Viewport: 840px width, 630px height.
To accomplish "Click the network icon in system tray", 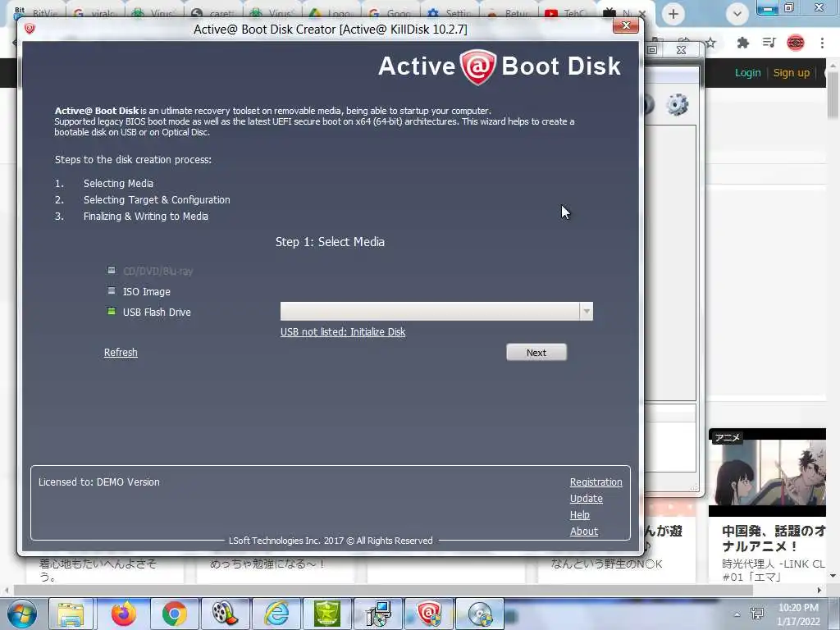I will coord(757,614).
